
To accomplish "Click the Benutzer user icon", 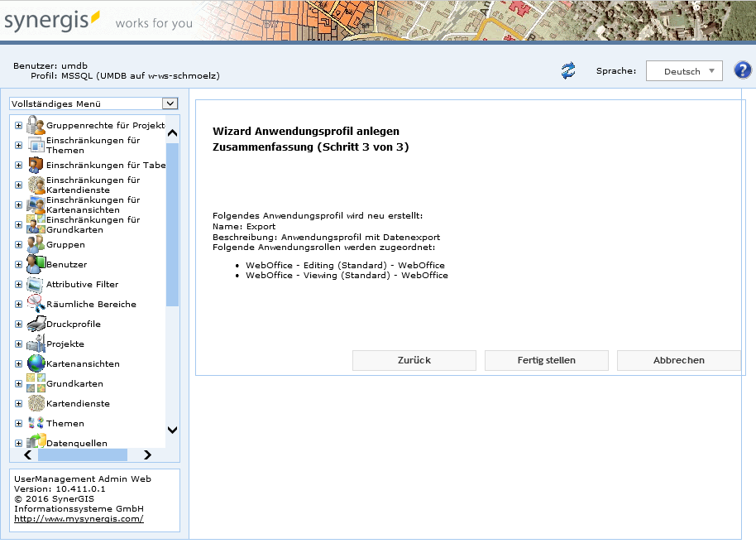I will [x=36, y=265].
